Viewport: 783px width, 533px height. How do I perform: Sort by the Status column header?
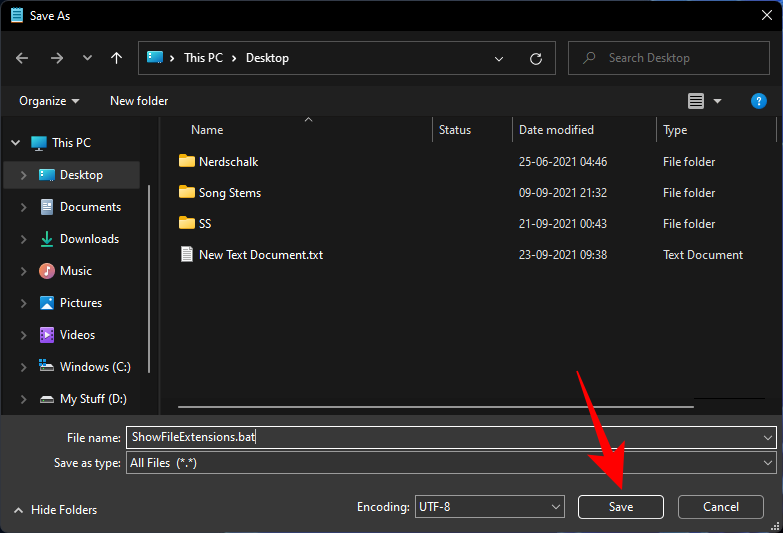[454, 130]
